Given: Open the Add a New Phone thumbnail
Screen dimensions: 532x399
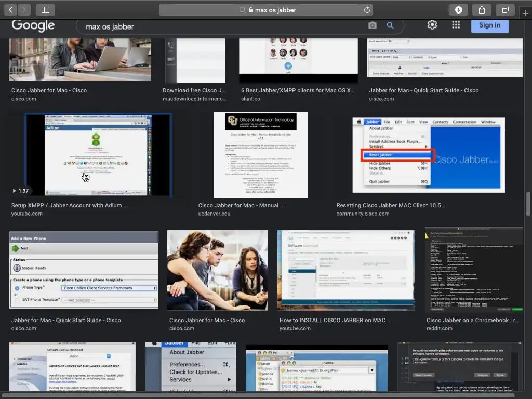Looking at the screenshot, I should 84,270.
